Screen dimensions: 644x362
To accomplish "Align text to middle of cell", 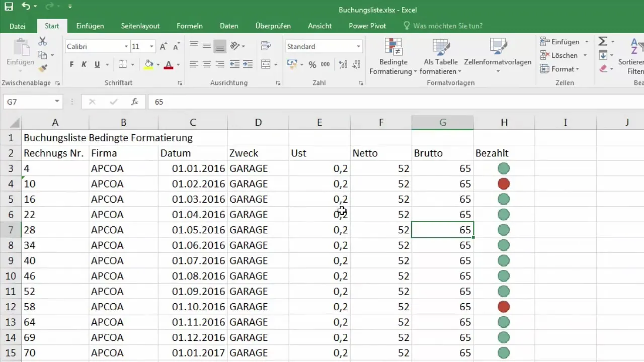I will [206, 46].
